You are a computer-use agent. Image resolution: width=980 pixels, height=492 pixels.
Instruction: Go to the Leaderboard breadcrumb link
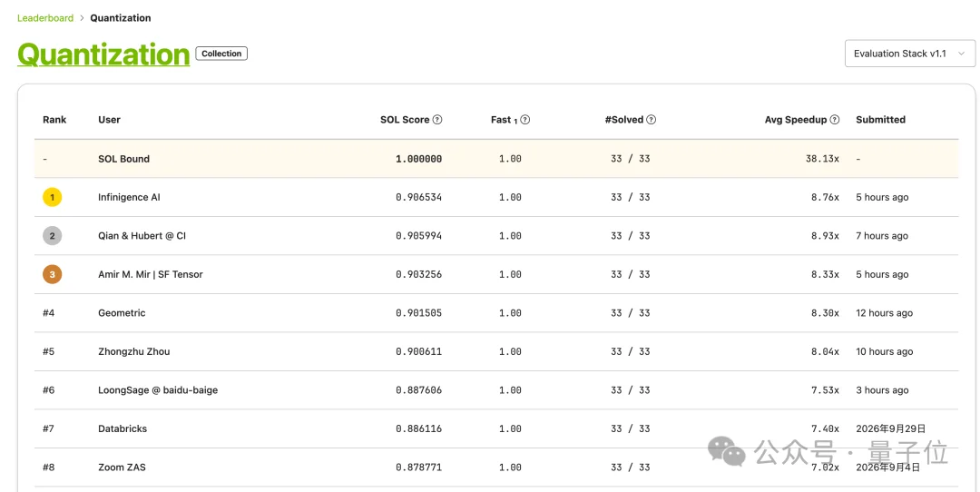45,18
